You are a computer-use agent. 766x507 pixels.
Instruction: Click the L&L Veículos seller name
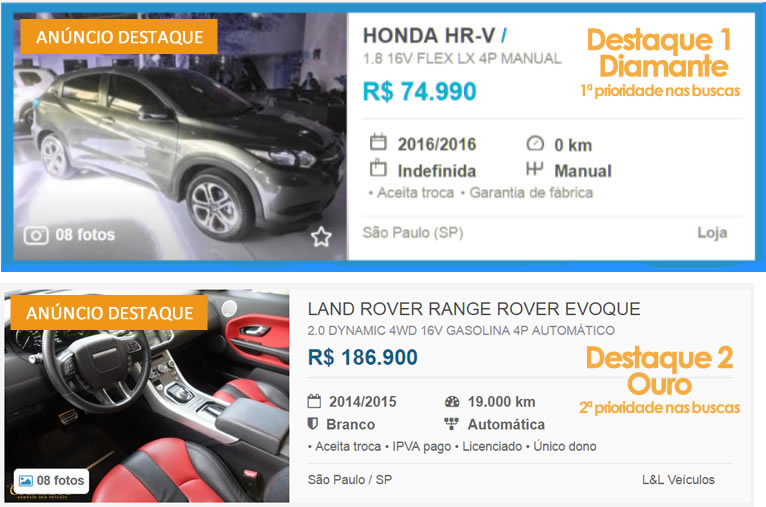[678, 480]
